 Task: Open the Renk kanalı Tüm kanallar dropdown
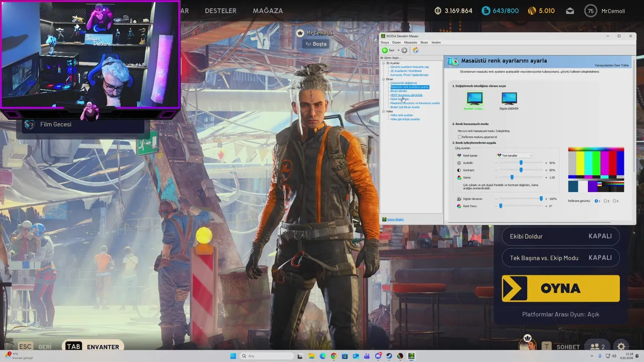(515, 155)
